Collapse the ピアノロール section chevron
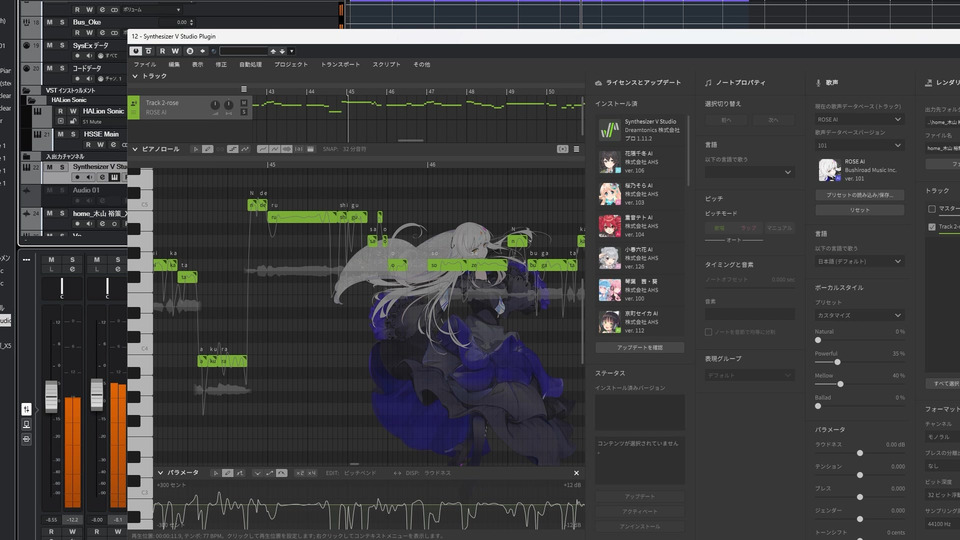The image size is (960, 540). (x=135, y=149)
